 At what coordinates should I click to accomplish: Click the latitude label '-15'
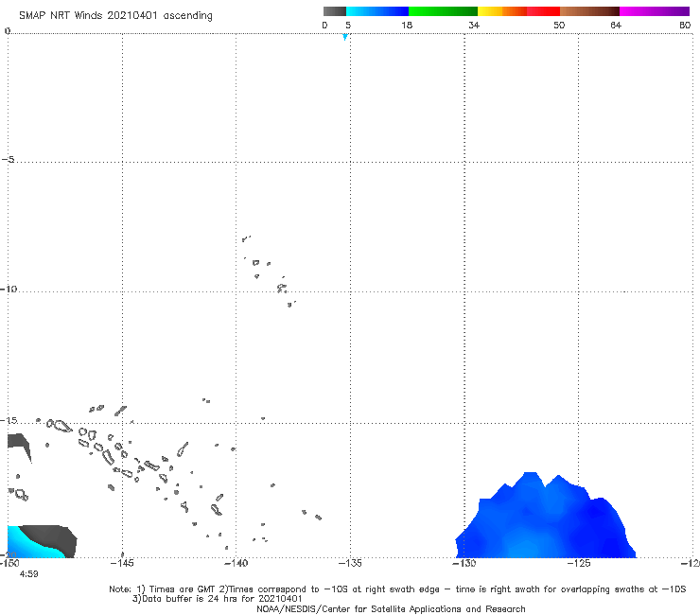(9, 420)
